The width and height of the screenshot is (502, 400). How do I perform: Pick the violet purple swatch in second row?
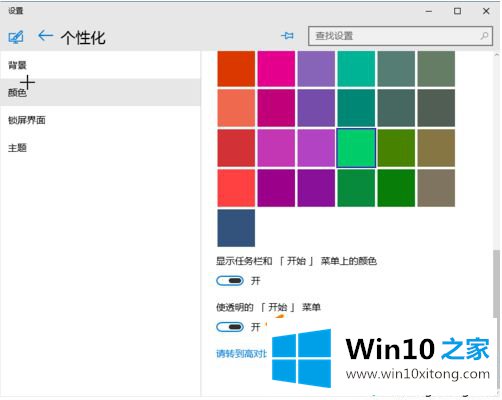point(316,108)
